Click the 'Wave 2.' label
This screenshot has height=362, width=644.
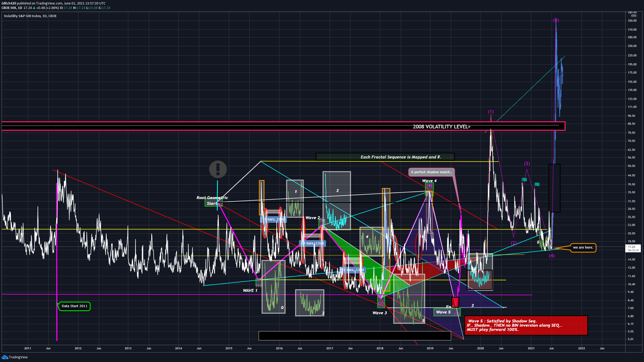tap(313, 218)
